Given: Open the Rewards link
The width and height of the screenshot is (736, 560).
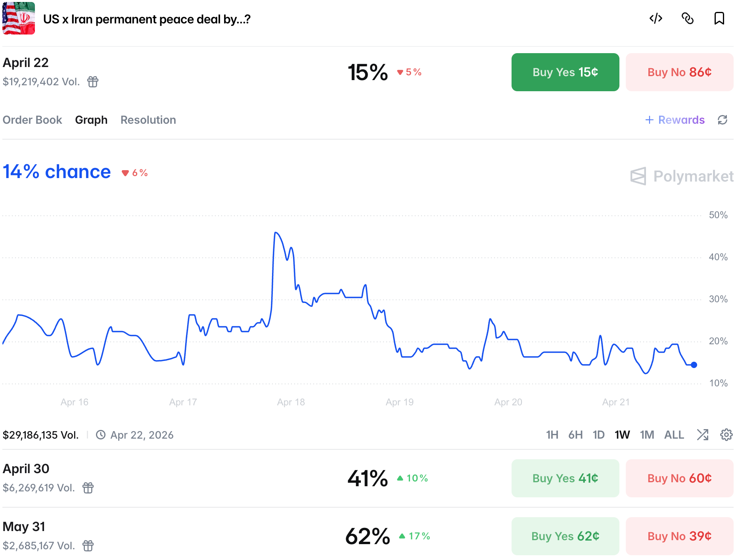Looking at the screenshot, I should (x=675, y=120).
